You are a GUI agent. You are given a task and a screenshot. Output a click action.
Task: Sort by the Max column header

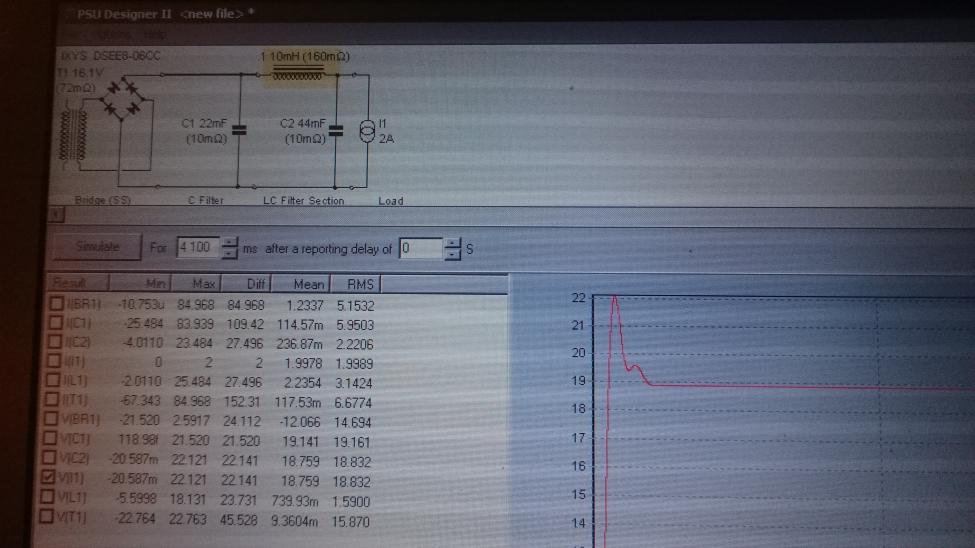coord(195,284)
